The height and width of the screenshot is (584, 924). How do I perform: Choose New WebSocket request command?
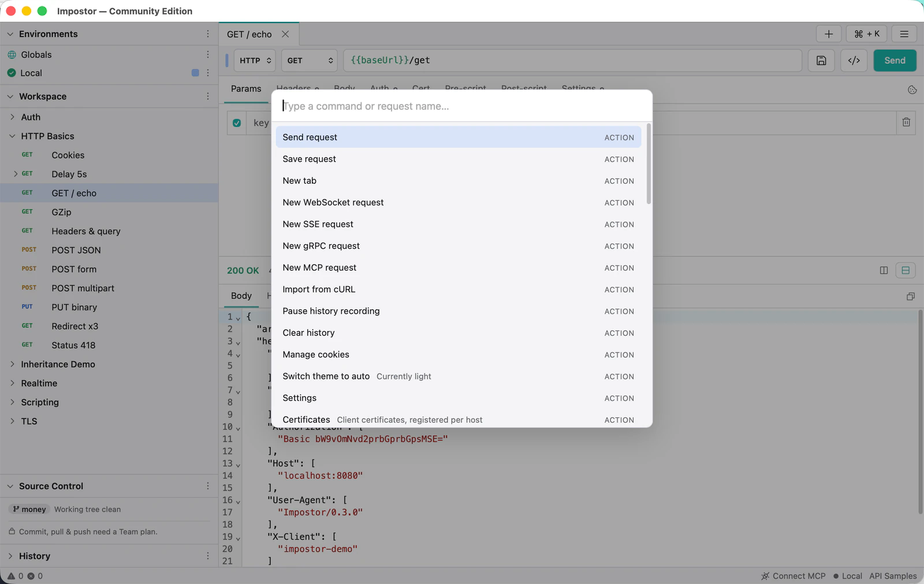tap(459, 203)
